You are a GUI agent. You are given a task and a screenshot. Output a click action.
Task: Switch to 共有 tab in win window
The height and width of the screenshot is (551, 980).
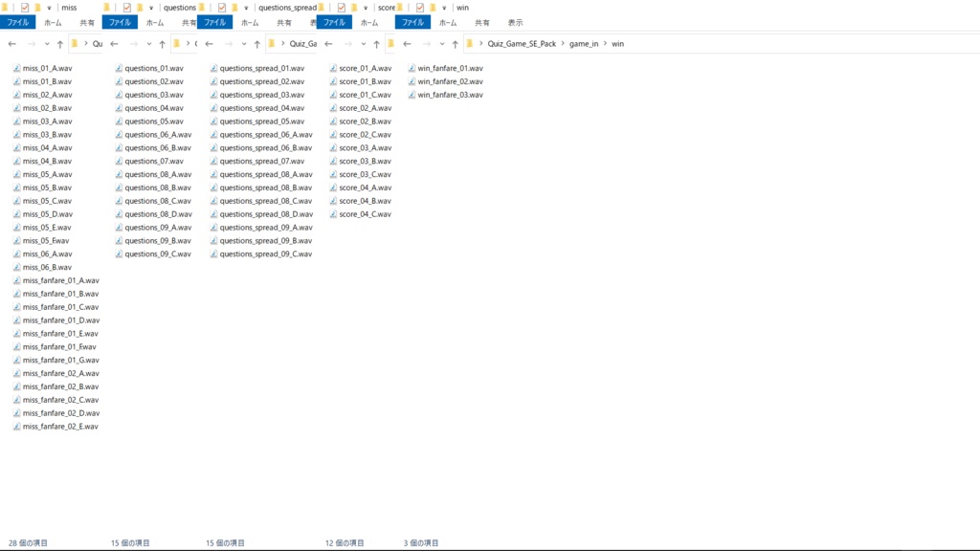482,23
